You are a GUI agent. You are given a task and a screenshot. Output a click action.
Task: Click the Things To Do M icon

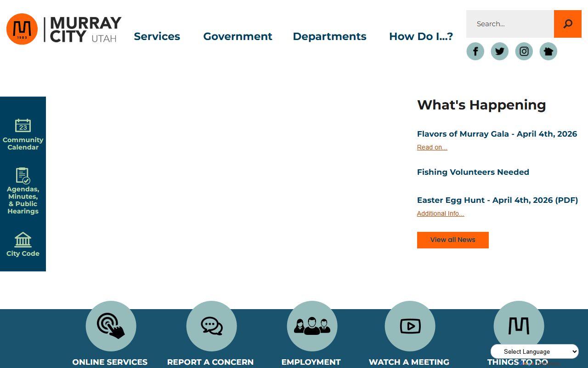click(x=519, y=326)
